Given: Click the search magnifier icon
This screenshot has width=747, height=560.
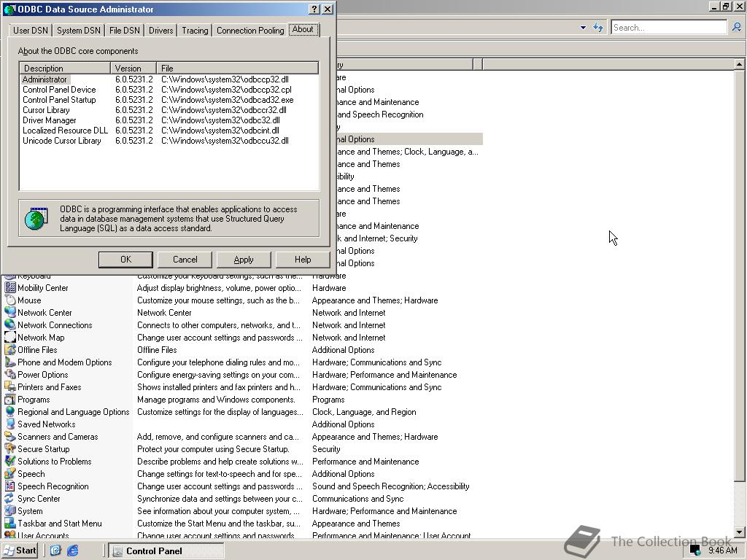Looking at the screenshot, I should pos(736,27).
